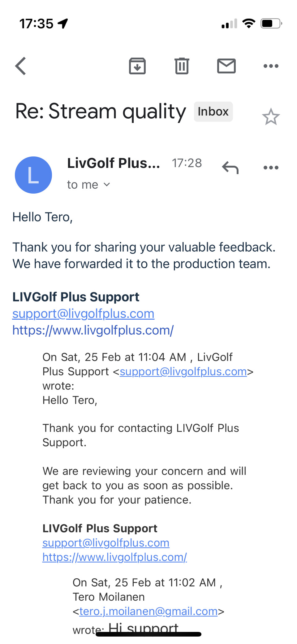Reply to LivGolf Plus message
The width and height of the screenshot is (297, 644).
[230, 168]
